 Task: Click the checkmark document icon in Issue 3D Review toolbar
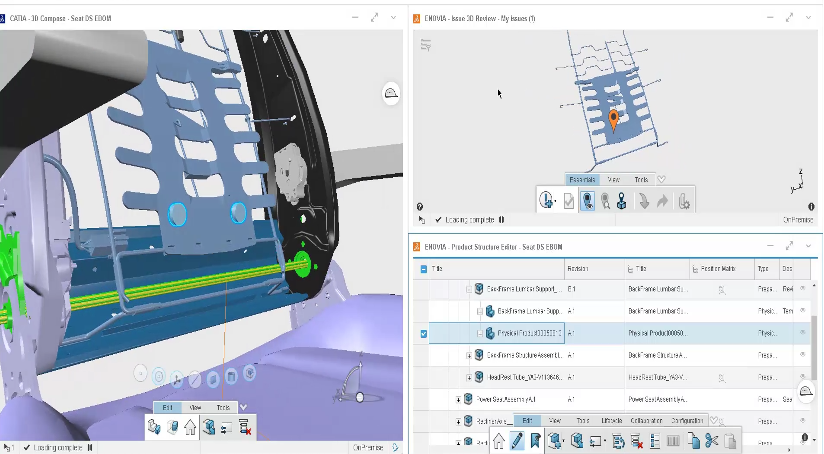[x=569, y=201]
